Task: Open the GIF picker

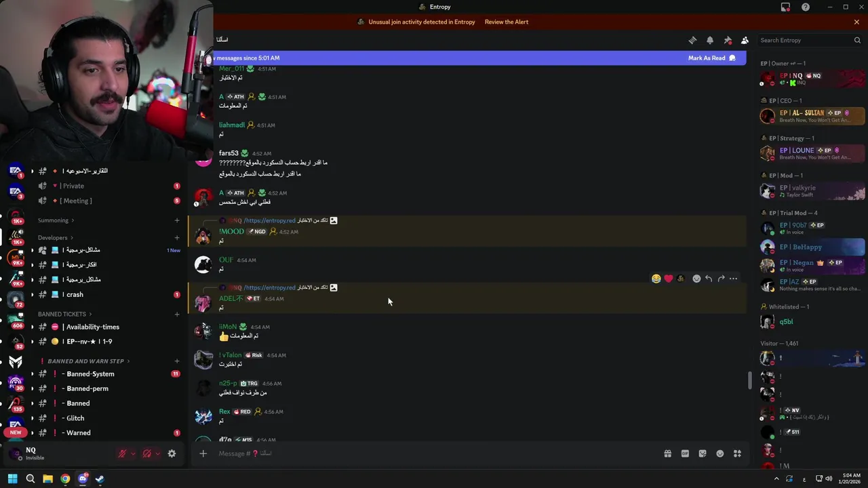Action: pyautogui.click(x=685, y=453)
